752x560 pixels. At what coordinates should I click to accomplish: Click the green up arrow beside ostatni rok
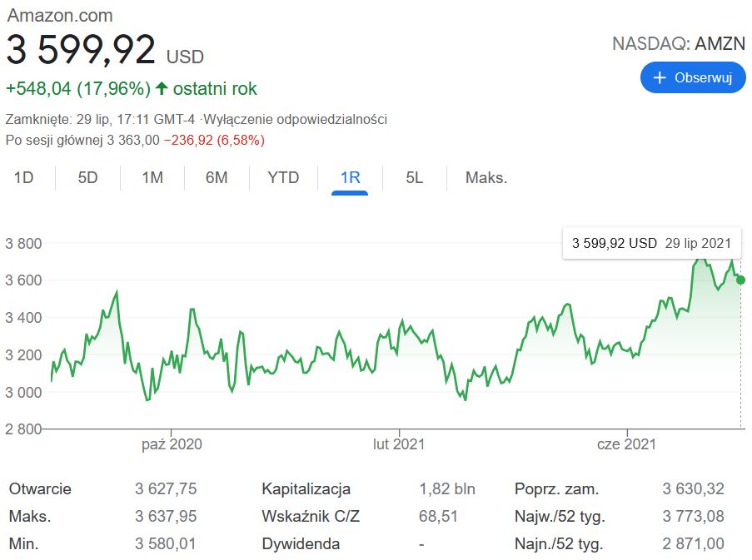(x=162, y=88)
